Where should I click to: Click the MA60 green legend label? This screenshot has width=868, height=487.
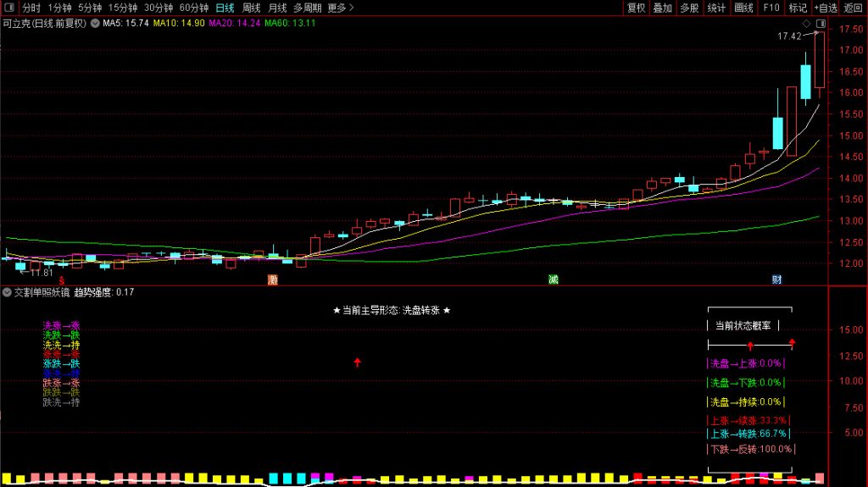tap(290, 24)
